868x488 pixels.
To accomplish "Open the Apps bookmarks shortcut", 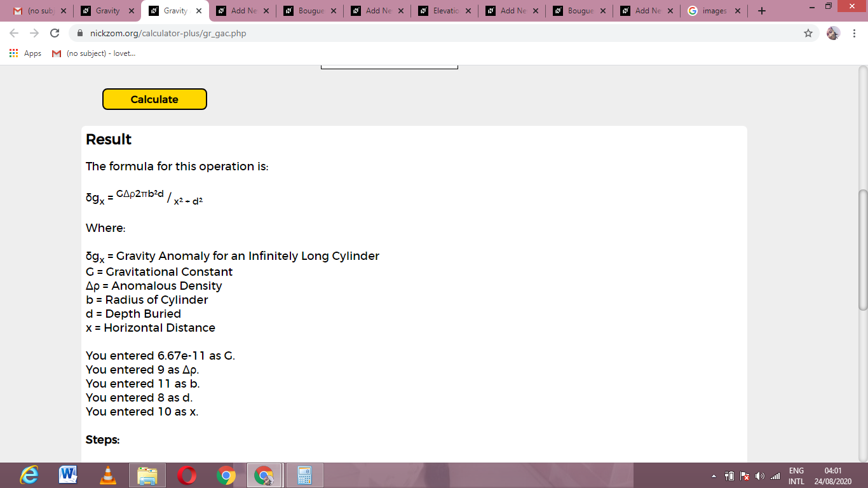I will click(x=25, y=53).
